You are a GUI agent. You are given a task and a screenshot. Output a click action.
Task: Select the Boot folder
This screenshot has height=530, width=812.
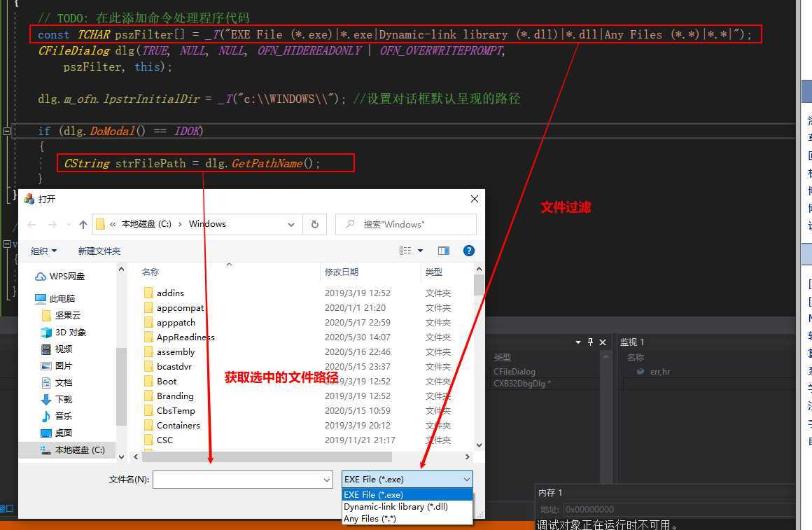160,382
